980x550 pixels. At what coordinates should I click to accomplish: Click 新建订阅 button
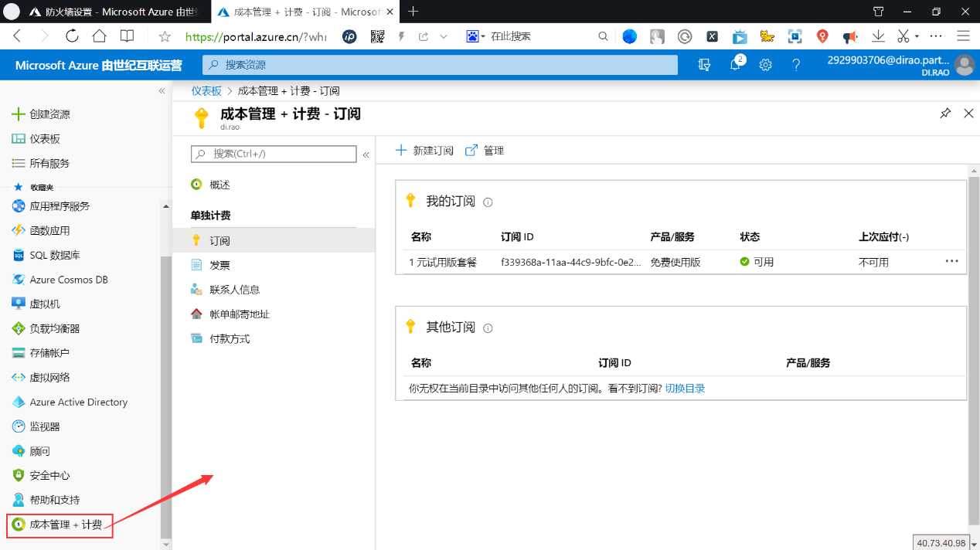(x=424, y=151)
